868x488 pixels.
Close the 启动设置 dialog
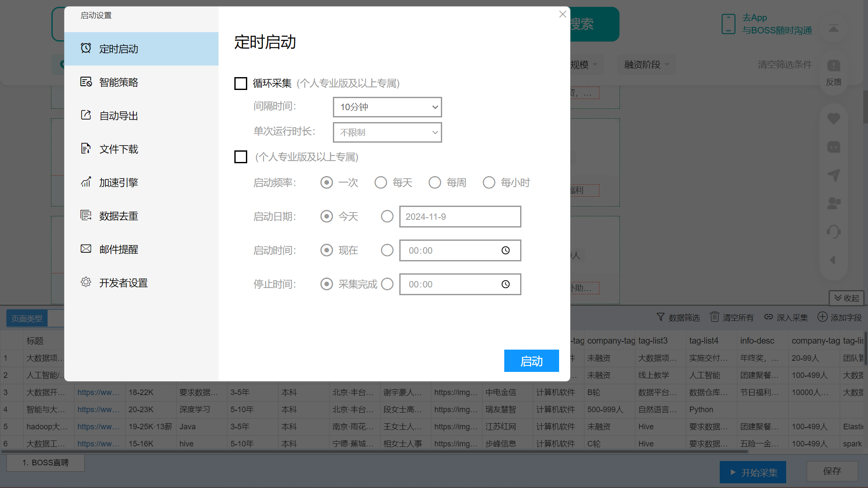[563, 15]
